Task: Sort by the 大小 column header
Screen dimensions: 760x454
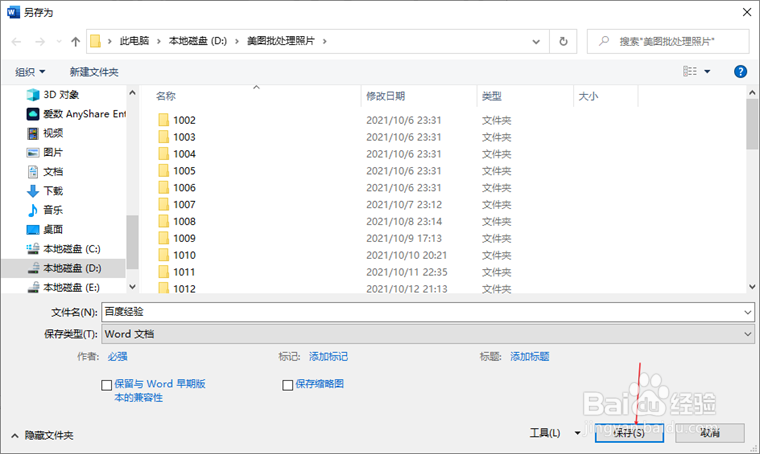Action: click(588, 96)
